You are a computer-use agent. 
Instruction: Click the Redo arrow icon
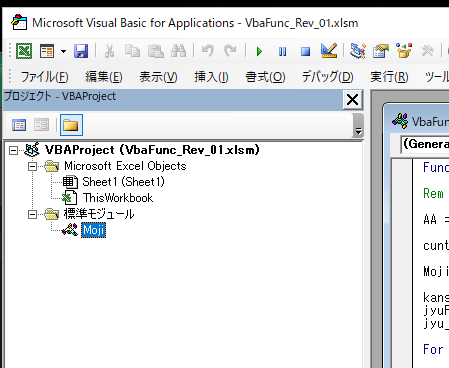point(230,51)
